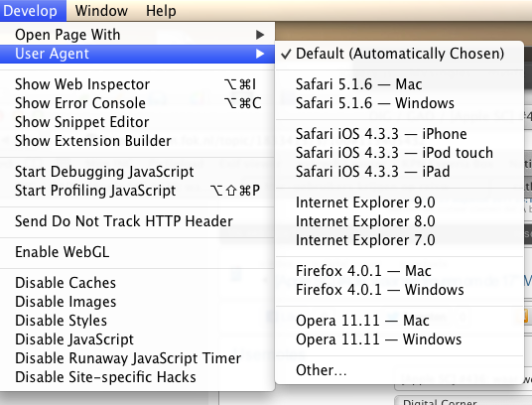Select Opera 11.11 — Windows user agent
The height and width of the screenshot is (405, 532).
pyautogui.click(x=399, y=339)
